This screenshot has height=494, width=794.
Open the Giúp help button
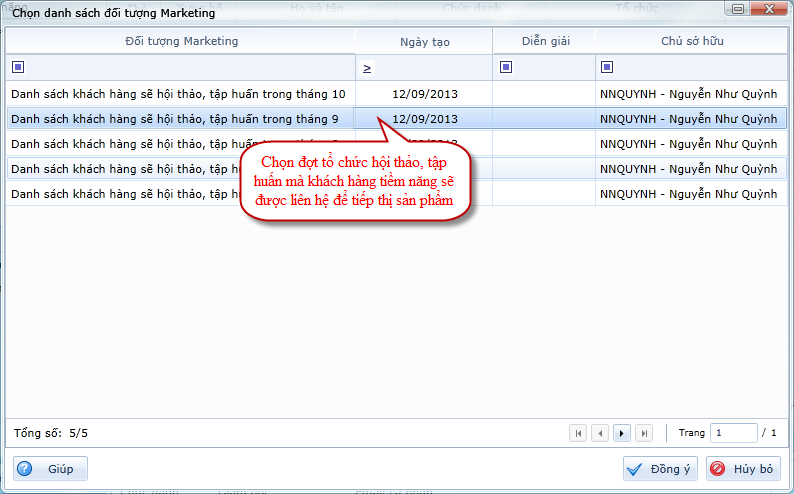pos(51,468)
